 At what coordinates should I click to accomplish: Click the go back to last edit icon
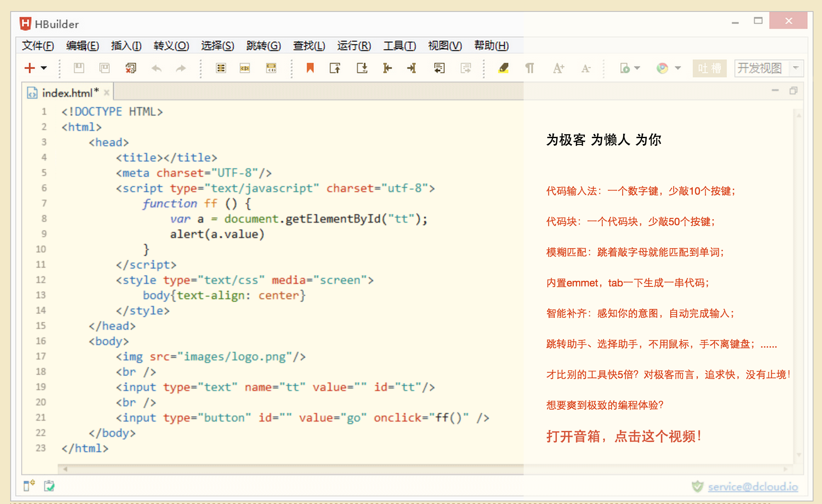point(439,68)
